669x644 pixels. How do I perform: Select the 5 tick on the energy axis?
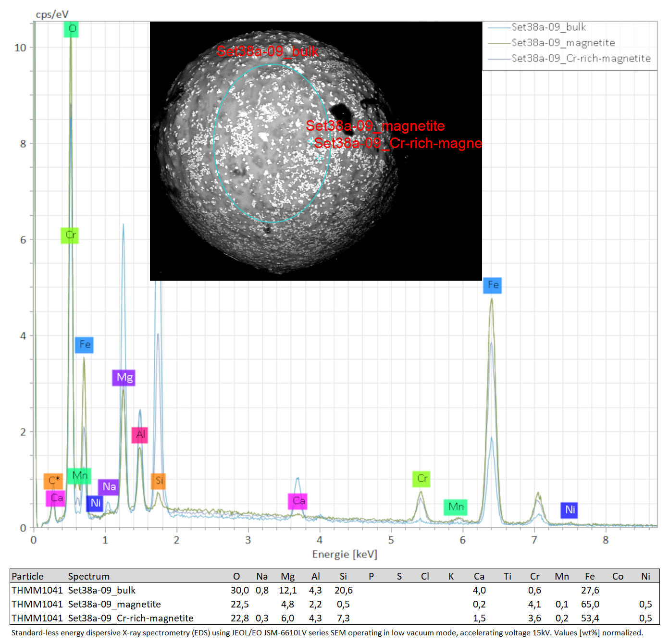[x=391, y=540]
